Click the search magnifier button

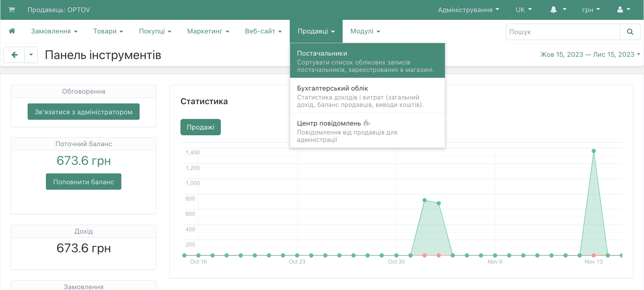pyautogui.click(x=630, y=32)
